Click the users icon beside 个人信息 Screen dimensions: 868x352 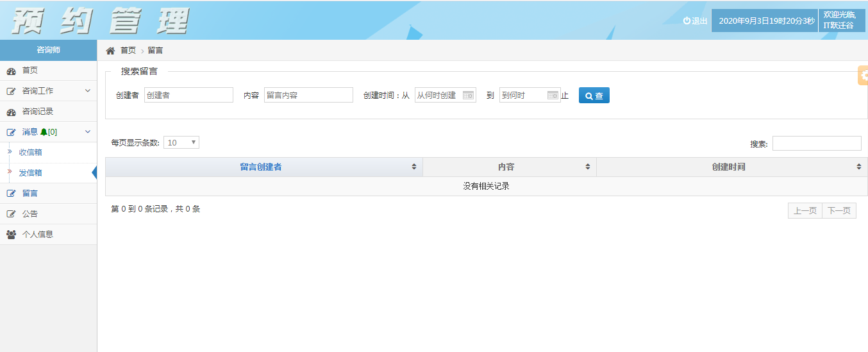pyautogui.click(x=11, y=234)
